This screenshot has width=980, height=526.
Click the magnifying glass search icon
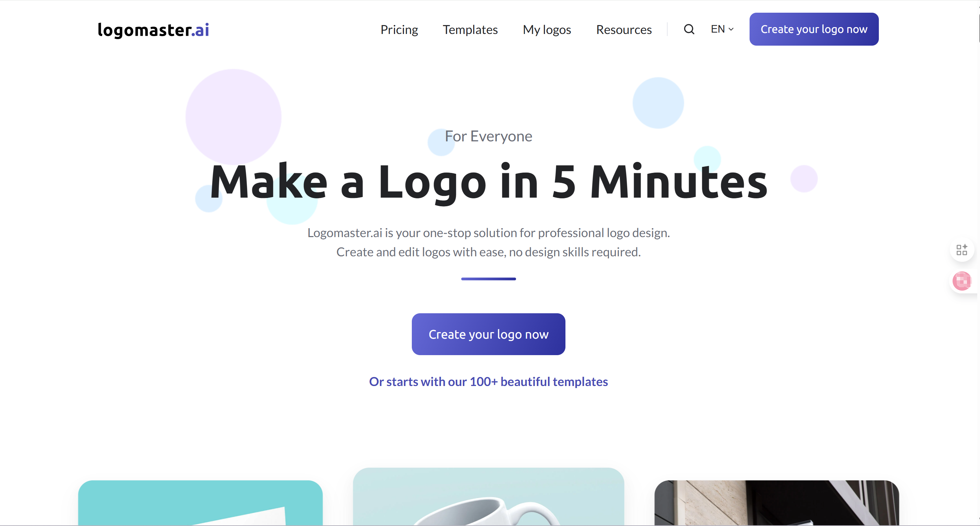point(689,29)
